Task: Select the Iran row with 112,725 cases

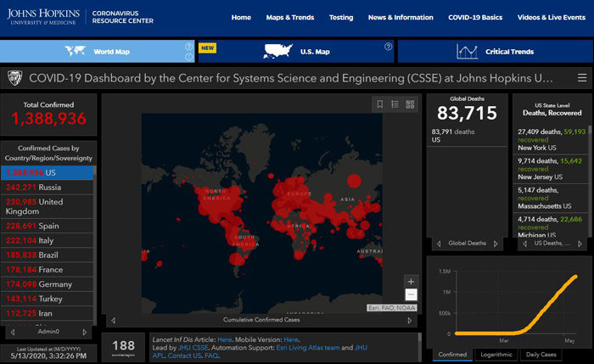Action: point(47,313)
